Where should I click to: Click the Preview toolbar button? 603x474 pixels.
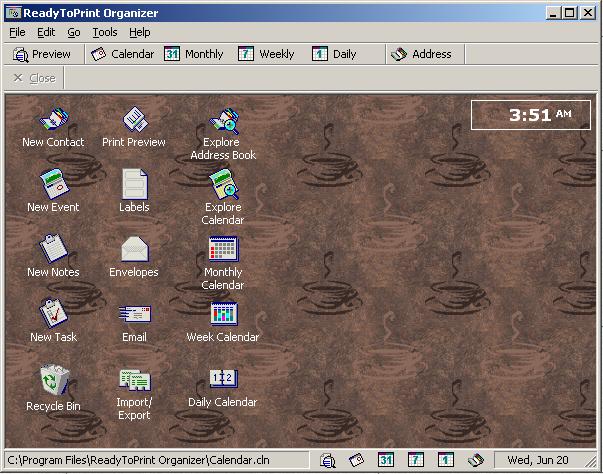pyautogui.click(x=42, y=54)
